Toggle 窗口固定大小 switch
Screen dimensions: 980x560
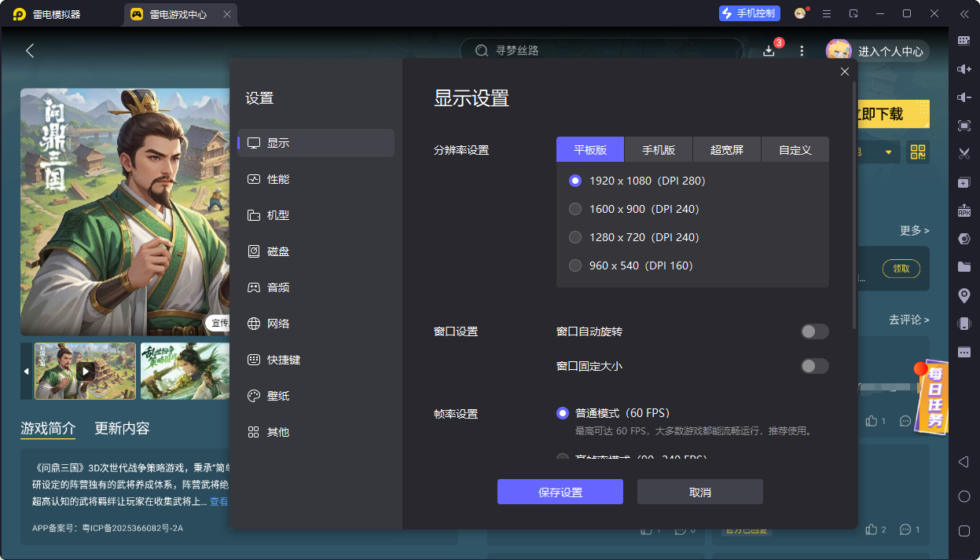click(x=814, y=366)
